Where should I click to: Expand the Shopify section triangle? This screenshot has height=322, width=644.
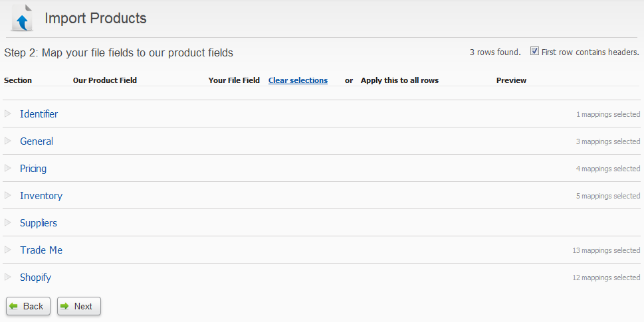8,277
